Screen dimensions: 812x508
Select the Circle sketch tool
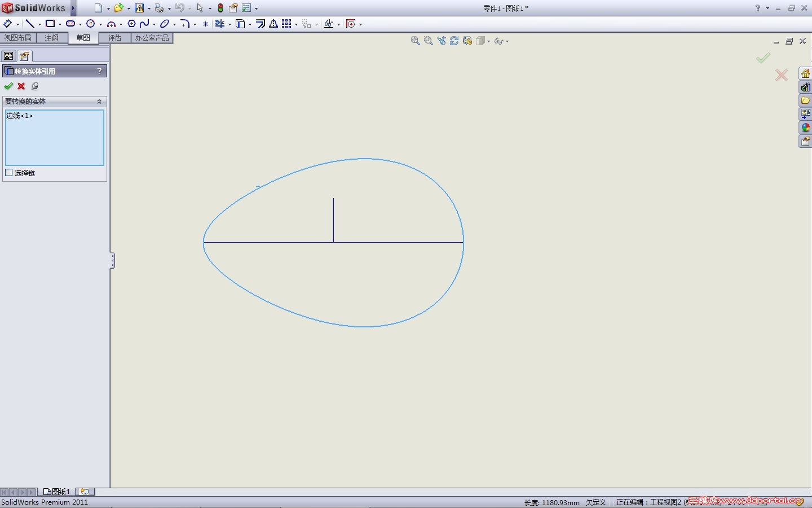[90, 24]
